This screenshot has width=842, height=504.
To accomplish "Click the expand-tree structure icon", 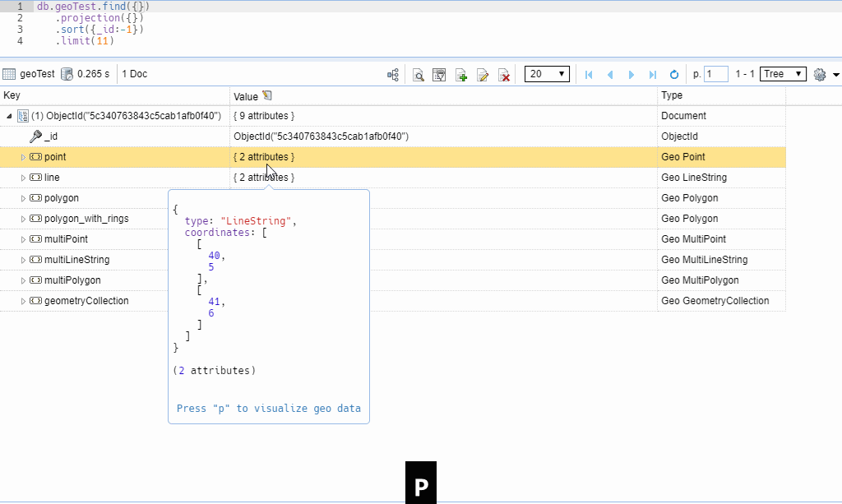I will coord(393,75).
